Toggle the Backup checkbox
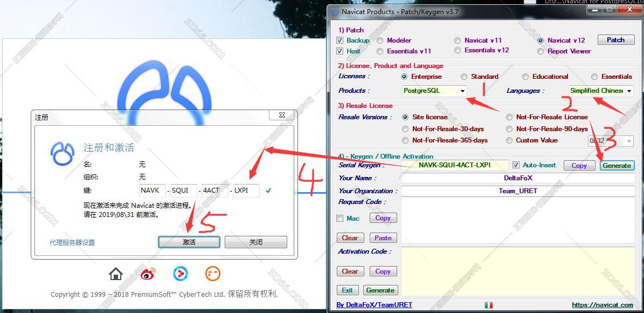Screen dimensions: 644x313 [x=340, y=40]
